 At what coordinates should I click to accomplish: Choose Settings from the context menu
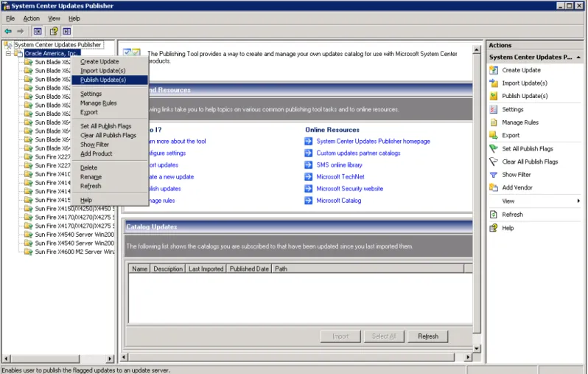[x=110, y=94]
